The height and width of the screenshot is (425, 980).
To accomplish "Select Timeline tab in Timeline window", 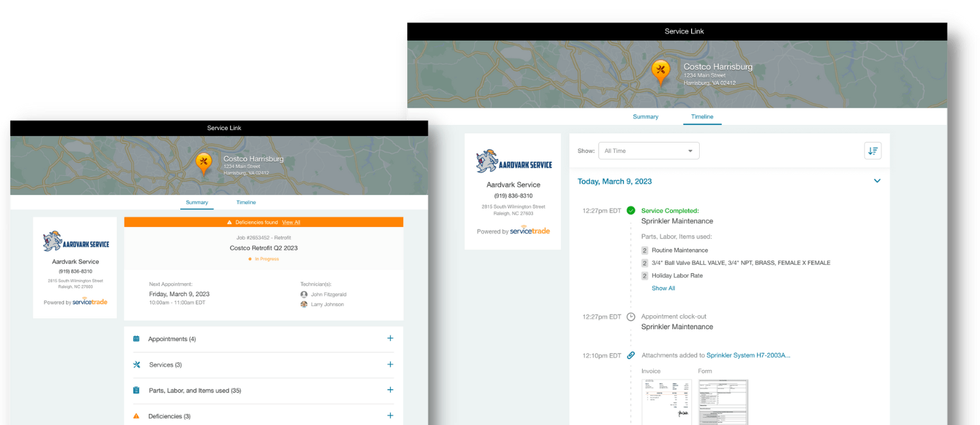I will 702,116.
